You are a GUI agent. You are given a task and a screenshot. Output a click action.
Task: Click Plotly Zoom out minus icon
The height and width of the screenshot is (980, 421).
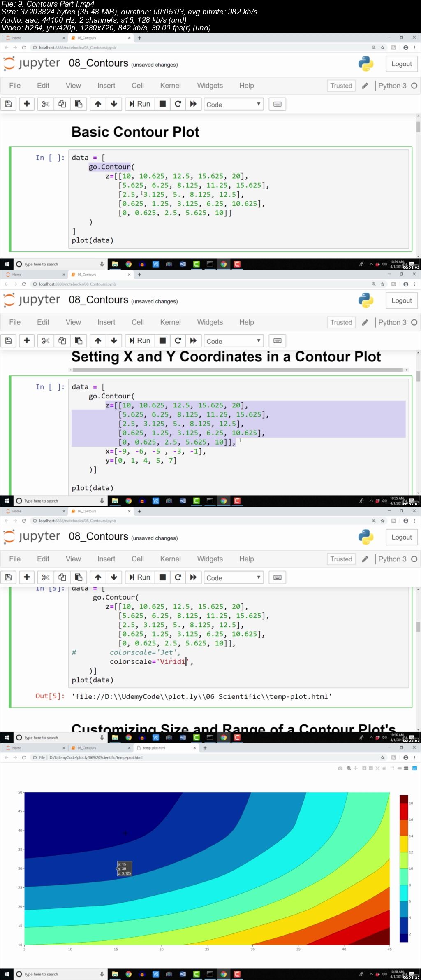[x=371, y=768]
